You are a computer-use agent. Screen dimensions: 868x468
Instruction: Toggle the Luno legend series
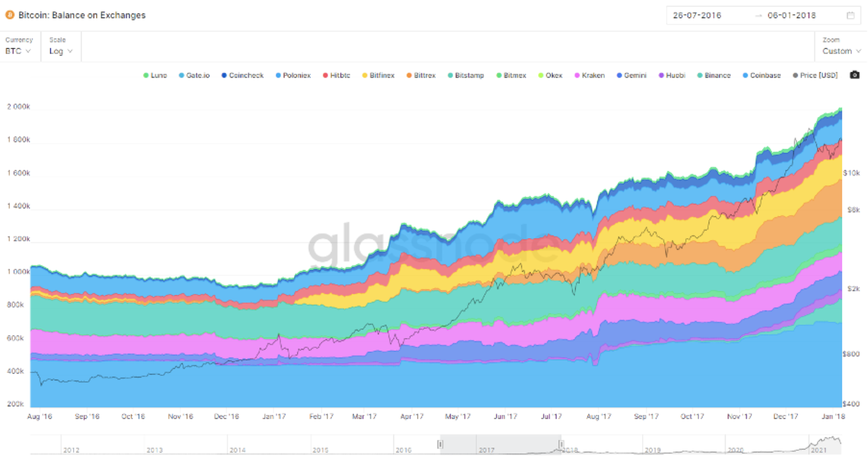pos(155,75)
